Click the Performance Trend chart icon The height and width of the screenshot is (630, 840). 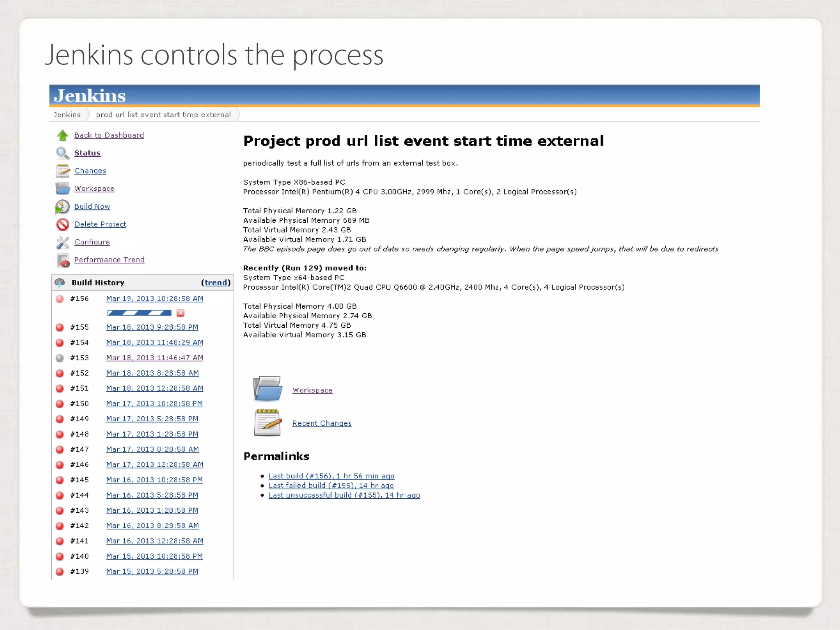coord(63,260)
